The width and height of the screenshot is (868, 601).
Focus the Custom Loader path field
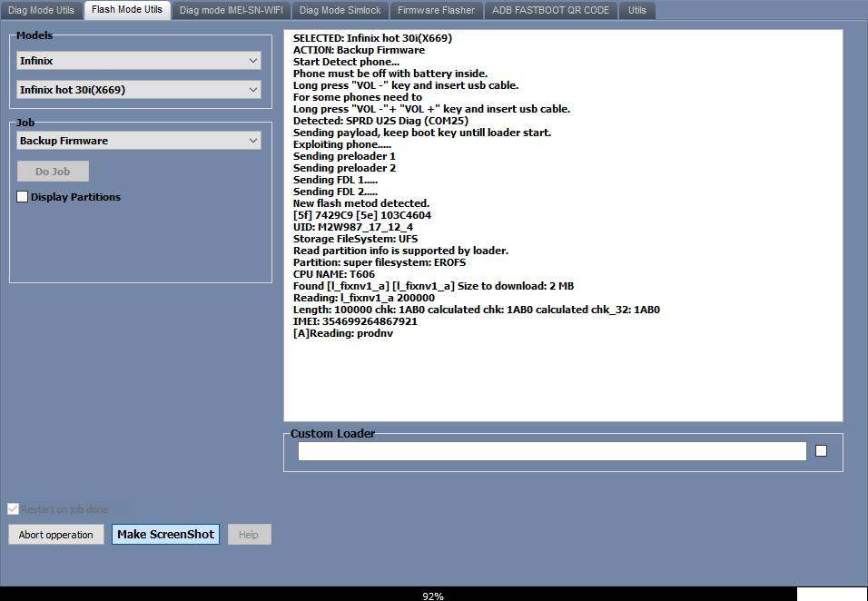(552, 451)
